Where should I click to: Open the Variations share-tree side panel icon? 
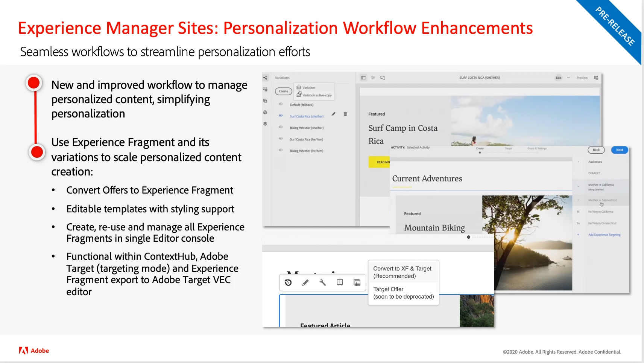pyautogui.click(x=265, y=78)
